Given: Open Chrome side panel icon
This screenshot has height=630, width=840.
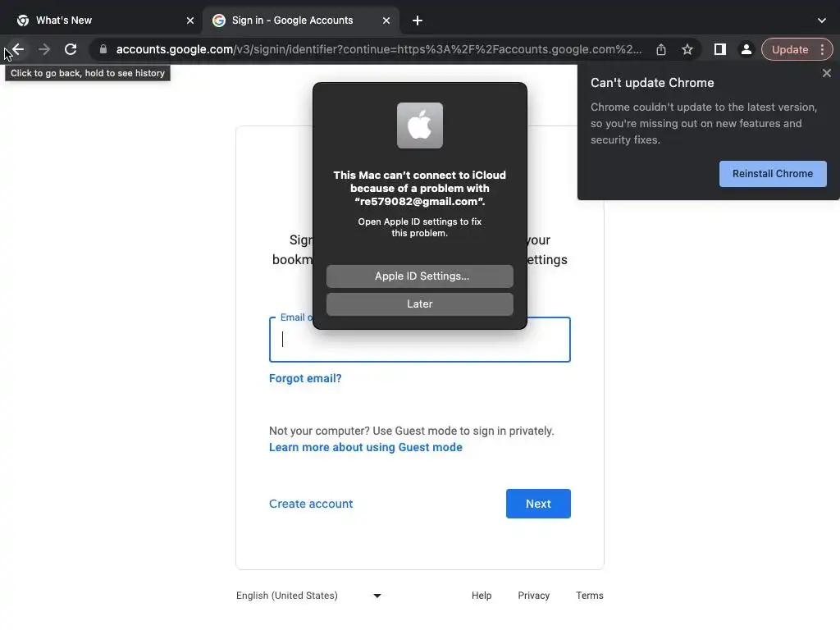Looking at the screenshot, I should 720,50.
